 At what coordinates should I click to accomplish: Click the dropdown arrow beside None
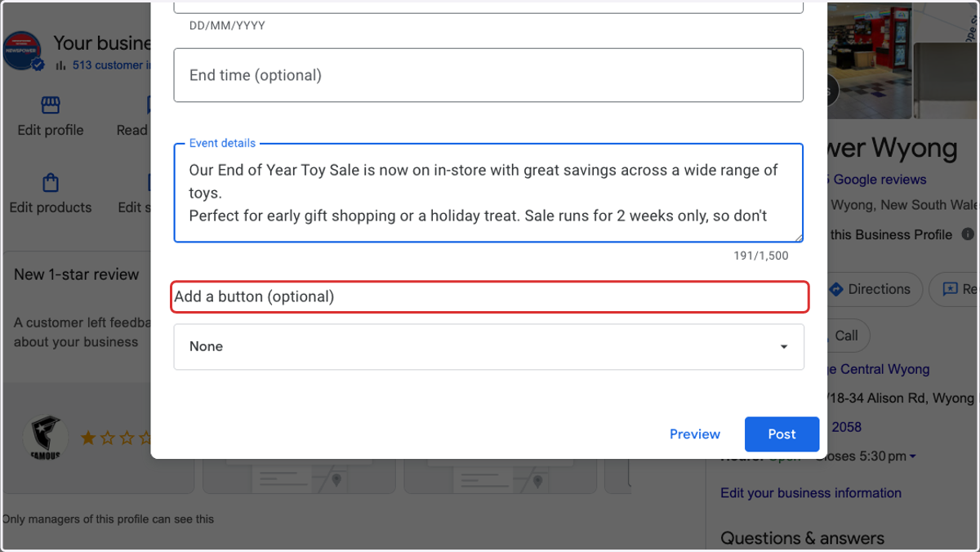(x=784, y=347)
